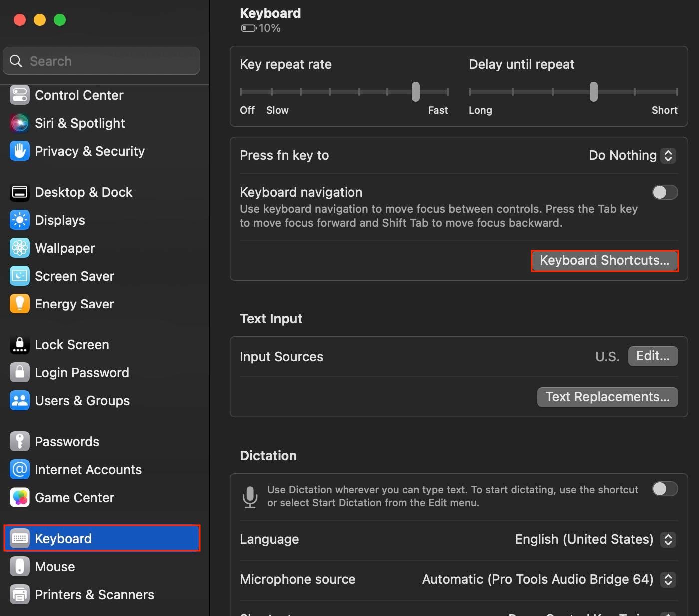This screenshot has height=616, width=699.
Task: Select the Energy Saver lightbulb icon
Action: pos(20,304)
